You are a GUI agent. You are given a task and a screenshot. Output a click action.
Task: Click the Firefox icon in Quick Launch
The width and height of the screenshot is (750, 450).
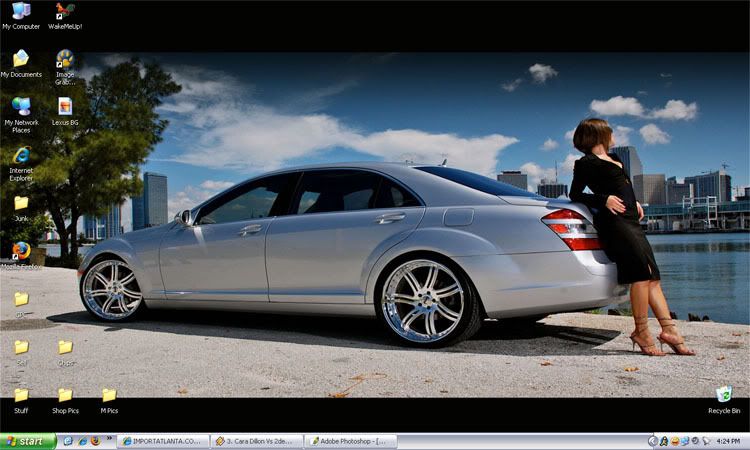(96, 441)
